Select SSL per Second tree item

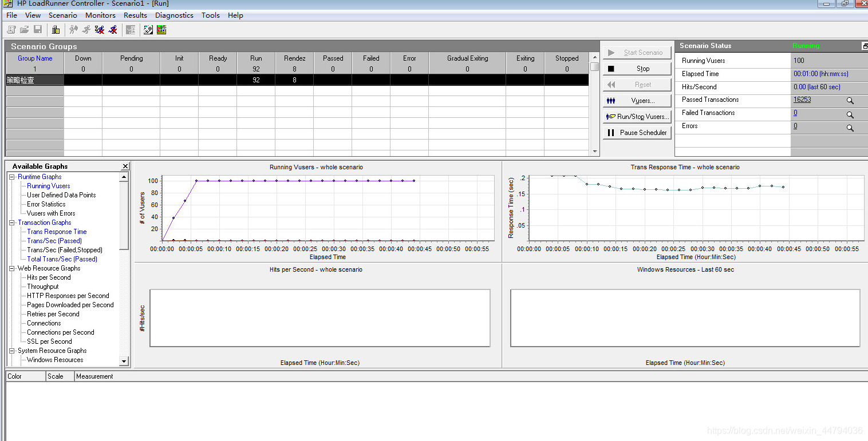[49, 341]
